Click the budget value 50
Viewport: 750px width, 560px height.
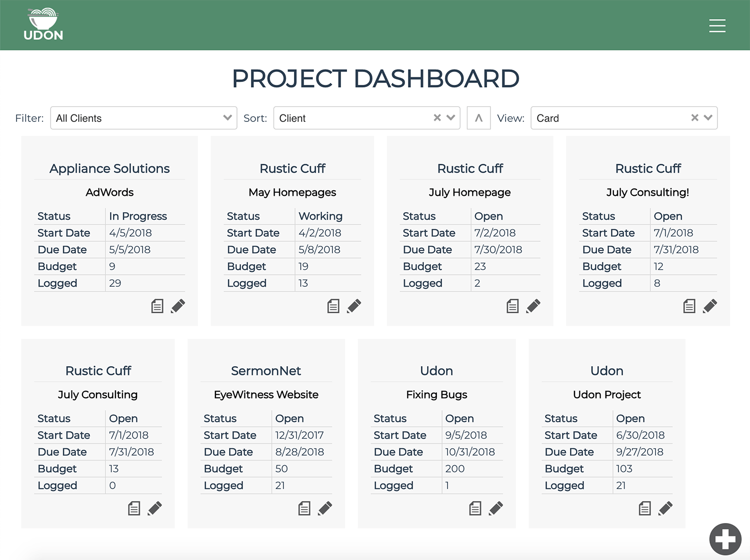[281, 469]
